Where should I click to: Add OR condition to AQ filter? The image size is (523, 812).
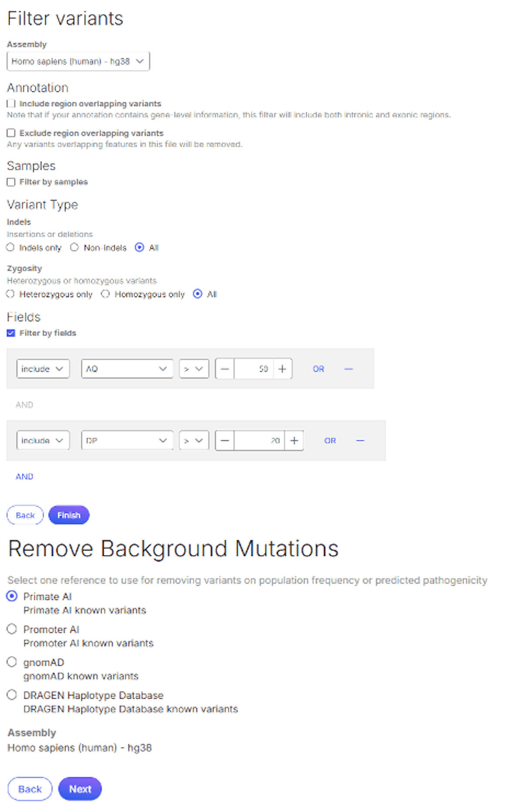318,369
